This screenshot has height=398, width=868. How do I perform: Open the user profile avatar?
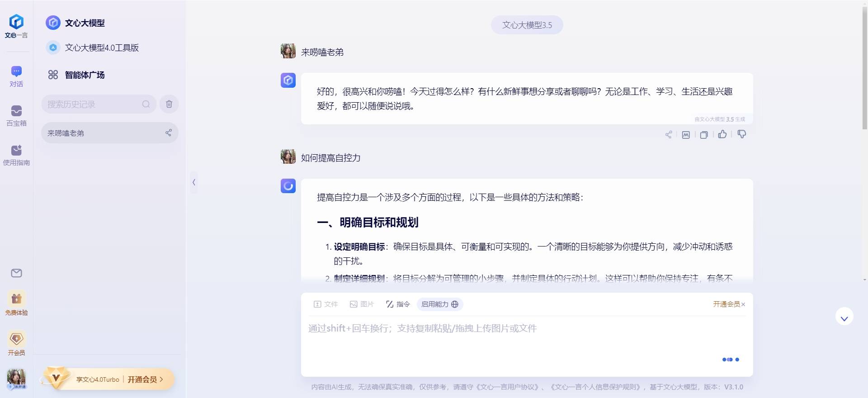pos(16,379)
